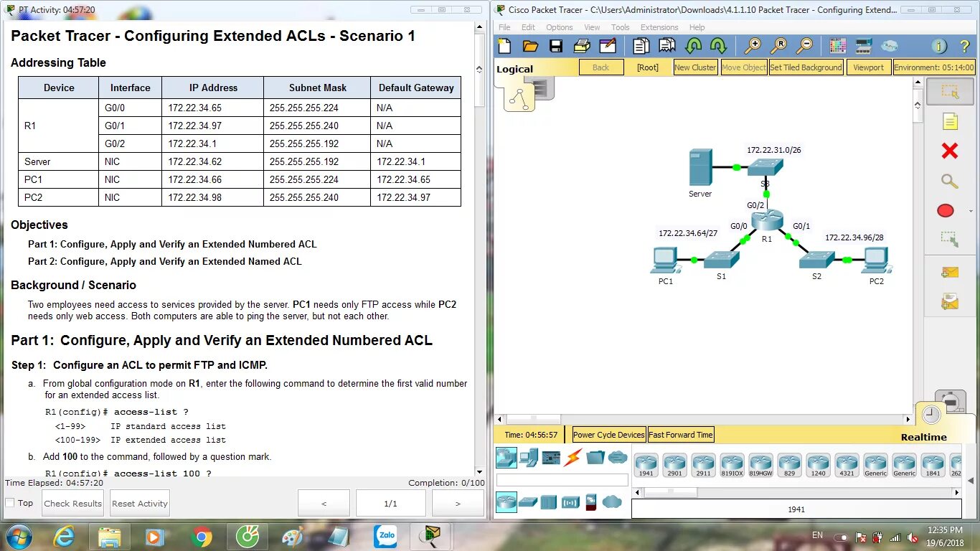
Task: Open the Server device in topology
Action: (x=700, y=168)
